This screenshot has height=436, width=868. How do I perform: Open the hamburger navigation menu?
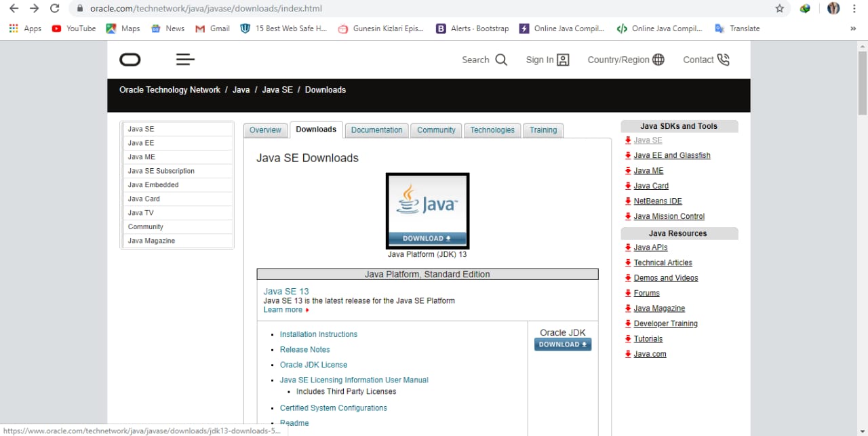coord(184,60)
